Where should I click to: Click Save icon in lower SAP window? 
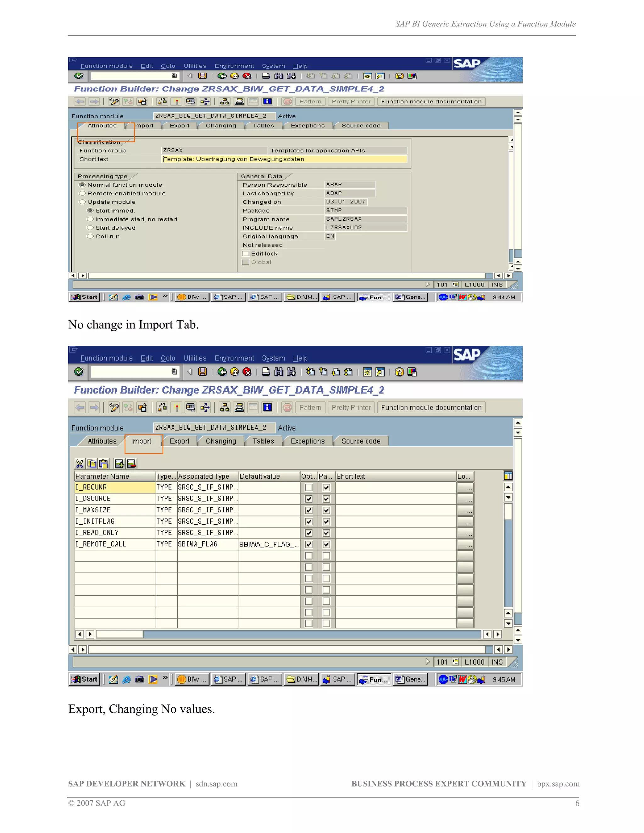click(203, 372)
